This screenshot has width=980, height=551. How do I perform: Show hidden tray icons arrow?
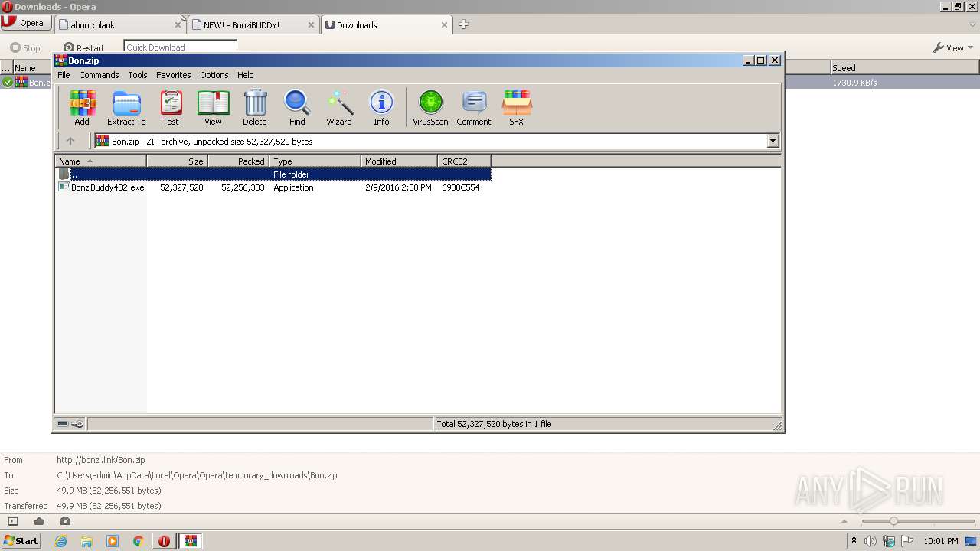coord(854,540)
